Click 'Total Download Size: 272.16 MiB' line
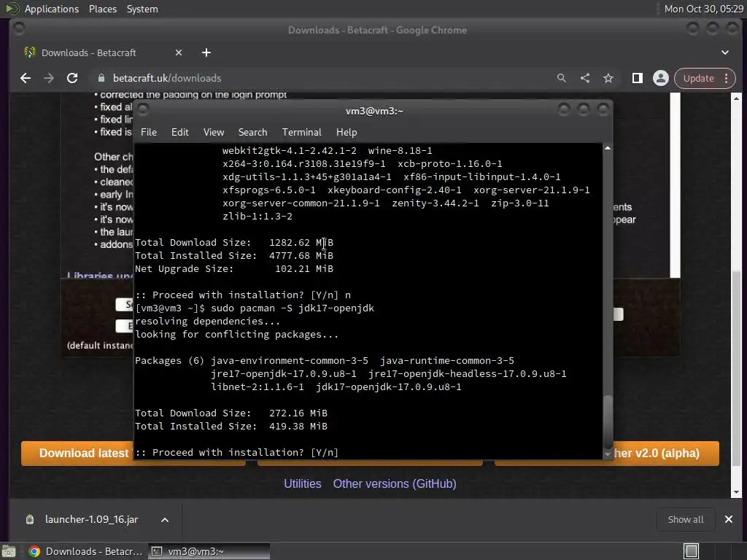 tap(231, 413)
